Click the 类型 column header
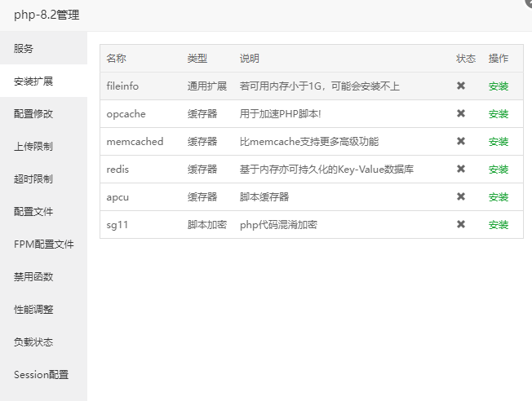532x401 pixels. (x=197, y=59)
